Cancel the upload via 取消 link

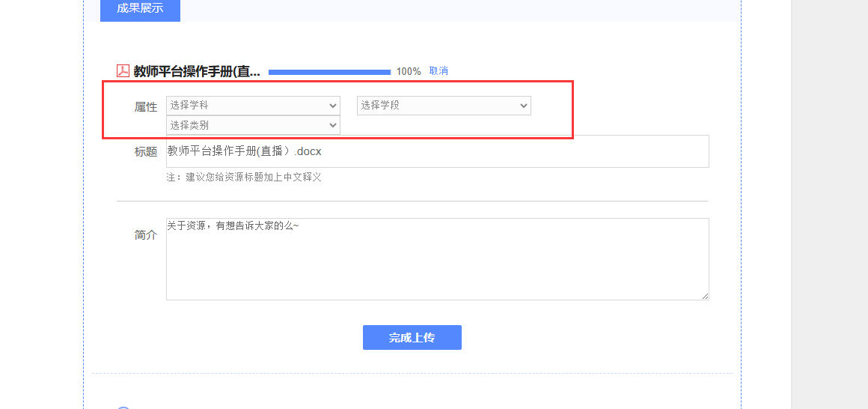click(x=438, y=71)
